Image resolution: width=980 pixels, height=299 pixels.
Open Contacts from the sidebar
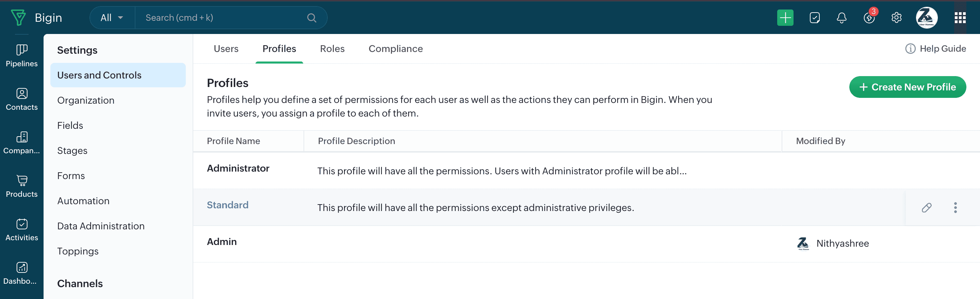click(x=22, y=99)
